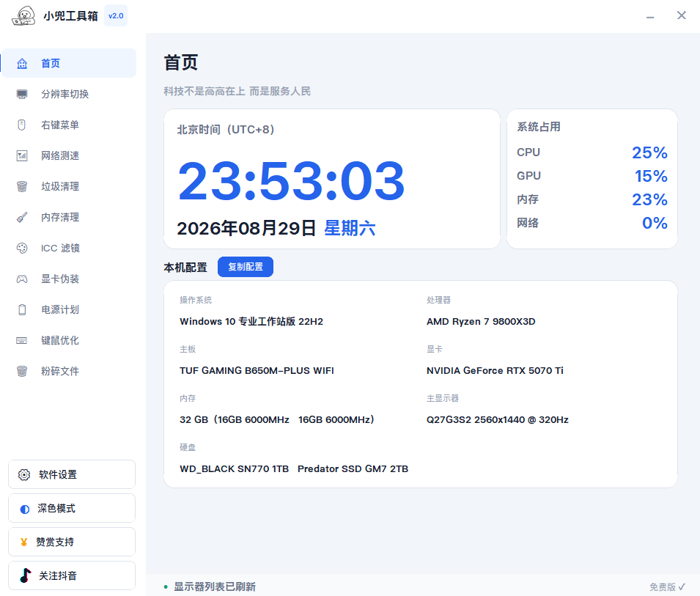Click WD_BLACK SN770 1TB disk text
This screenshot has height=596, width=700.
coord(234,468)
